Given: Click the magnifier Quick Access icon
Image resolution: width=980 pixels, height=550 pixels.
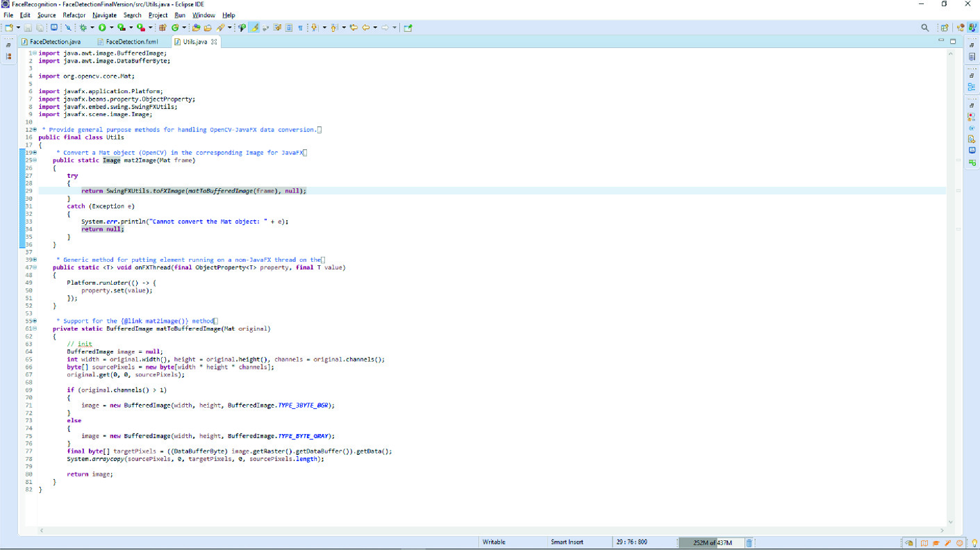Looking at the screenshot, I should (924, 28).
